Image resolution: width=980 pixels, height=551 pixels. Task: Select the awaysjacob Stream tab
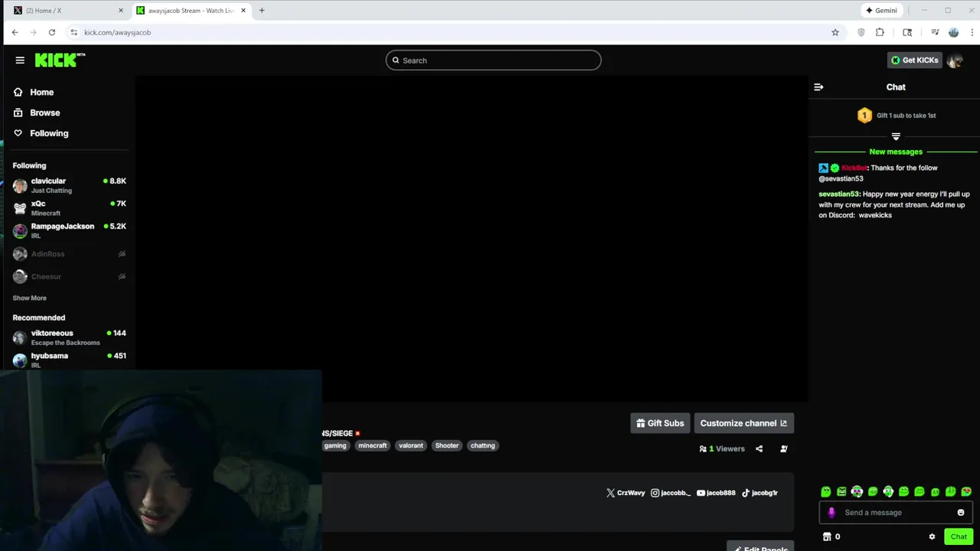[x=191, y=11]
